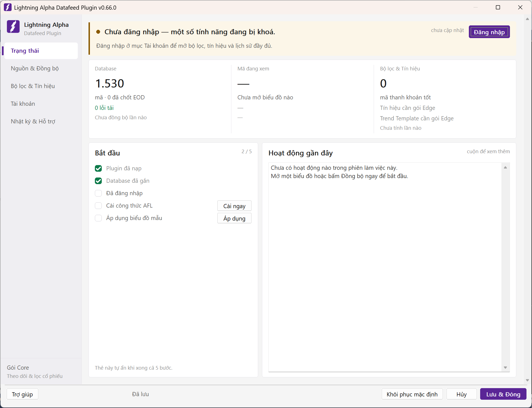The image size is (532, 408).
Task: Click main window scrollbar up arrow
Action: [x=527, y=19]
